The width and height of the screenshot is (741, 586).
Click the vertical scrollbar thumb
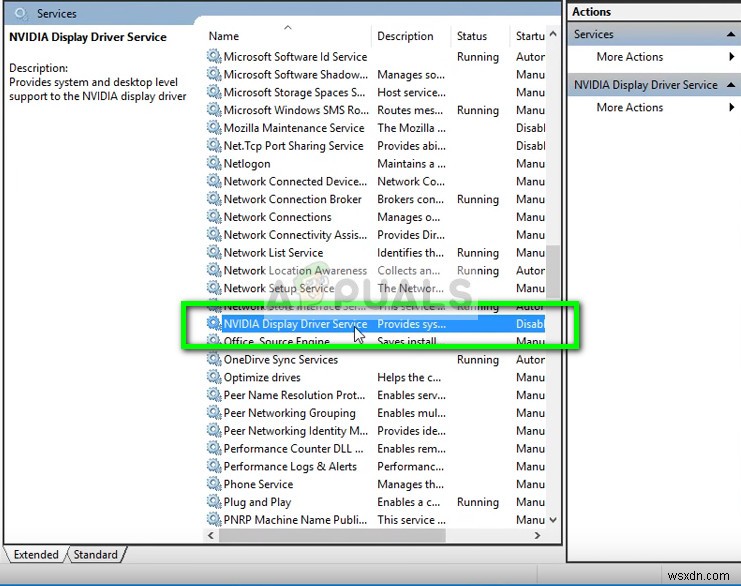(553, 271)
